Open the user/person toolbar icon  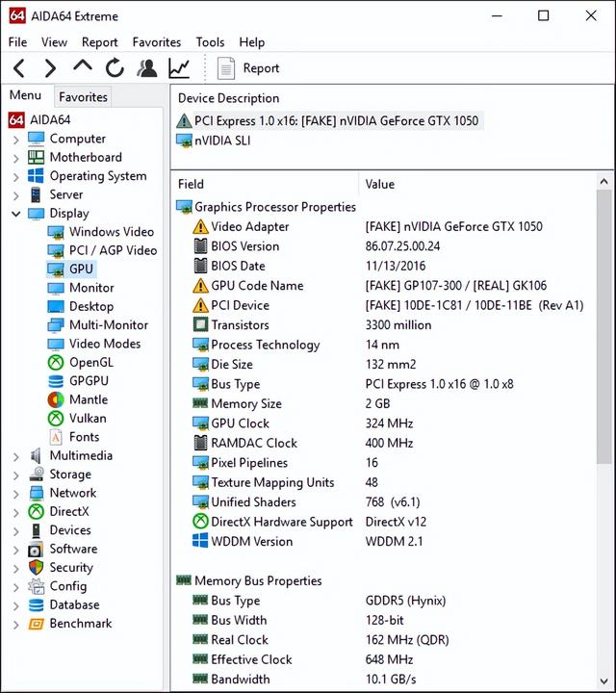coord(147,68)
